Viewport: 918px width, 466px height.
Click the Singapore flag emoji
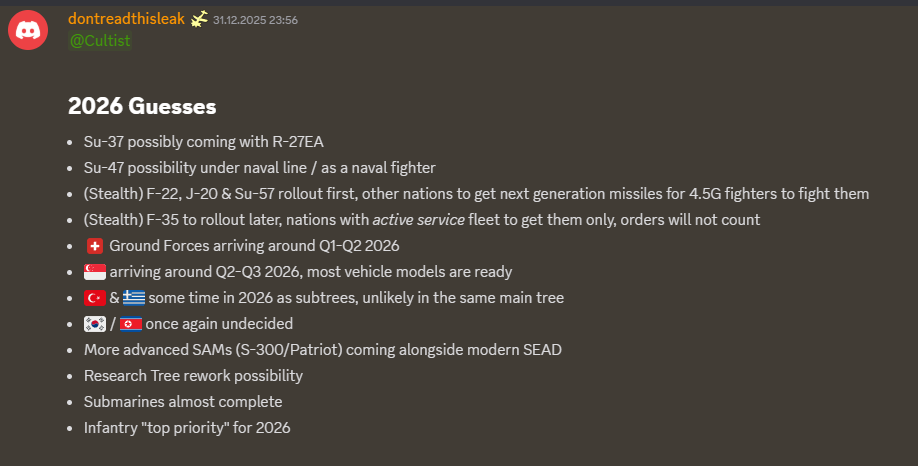point(95,272)
